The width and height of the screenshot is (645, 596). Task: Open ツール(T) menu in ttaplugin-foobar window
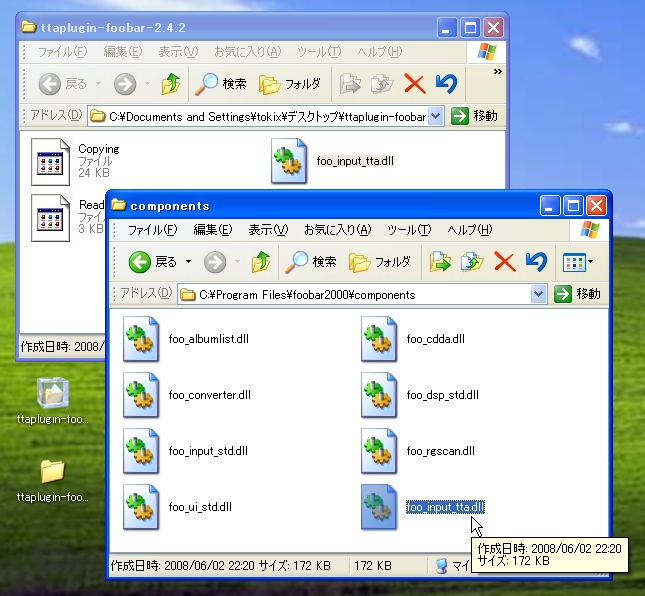coord(319,52)
